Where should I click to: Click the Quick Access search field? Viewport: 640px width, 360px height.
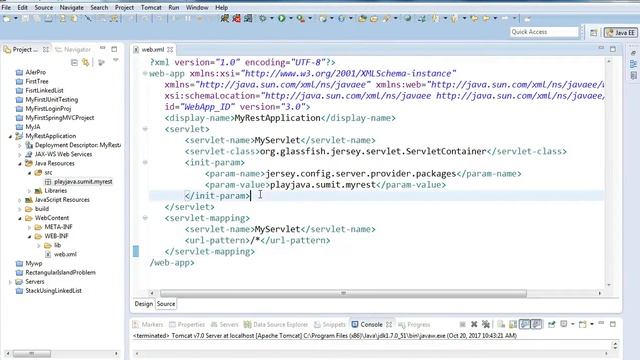pos(544,32)
